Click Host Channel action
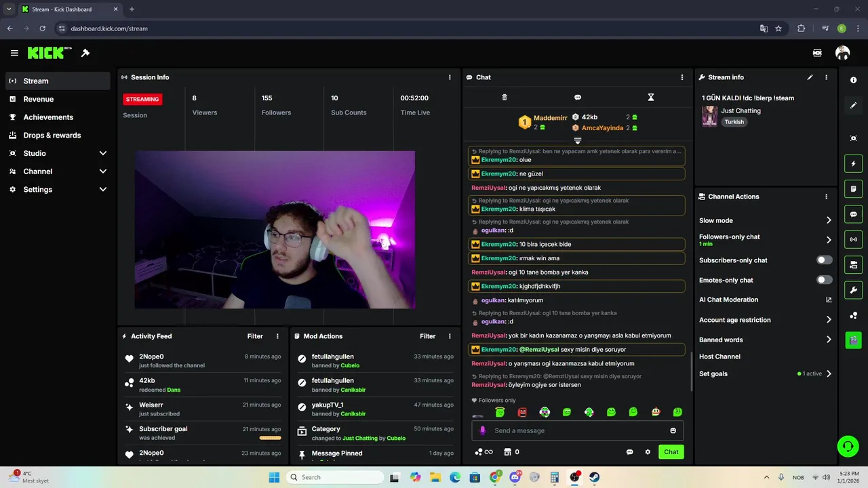 click(x=719, y=357)
